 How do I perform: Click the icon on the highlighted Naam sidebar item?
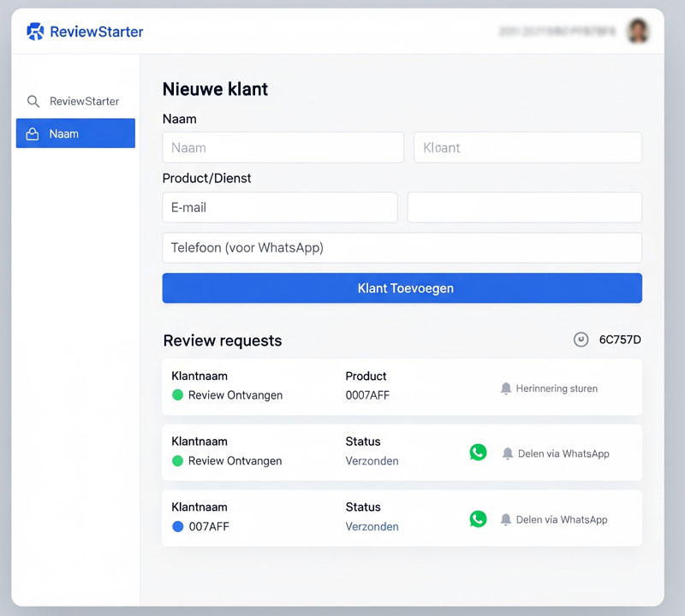point(33,133)
